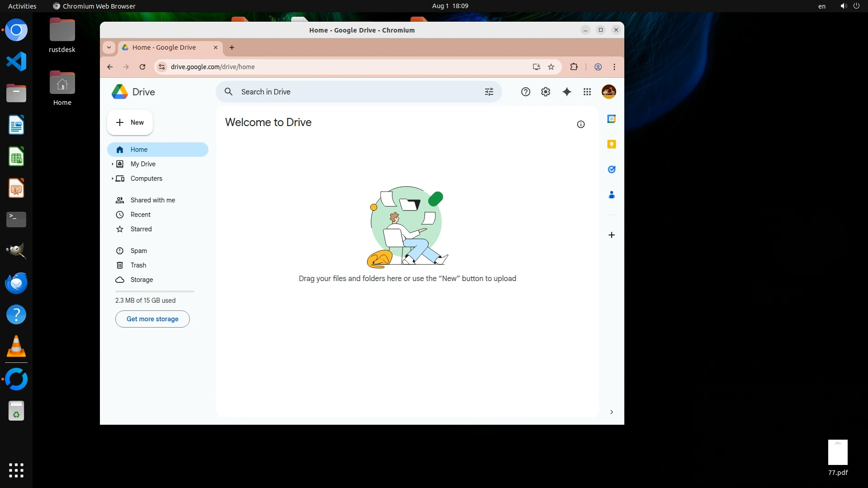868x488 pixels.
Task: Hide the side panel chevron
Action: pyautogui.click(x=611, y=412)
